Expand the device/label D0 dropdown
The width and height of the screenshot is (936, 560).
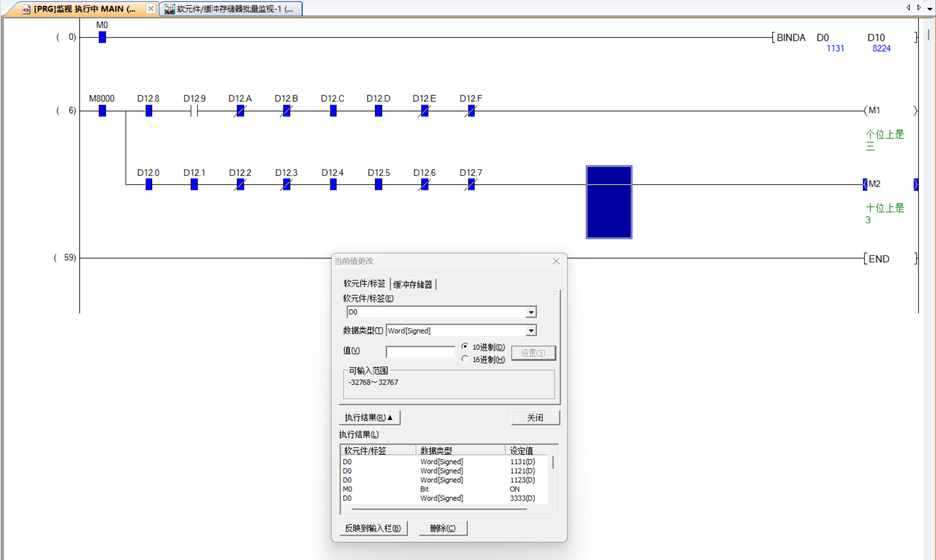click(531, 312)
